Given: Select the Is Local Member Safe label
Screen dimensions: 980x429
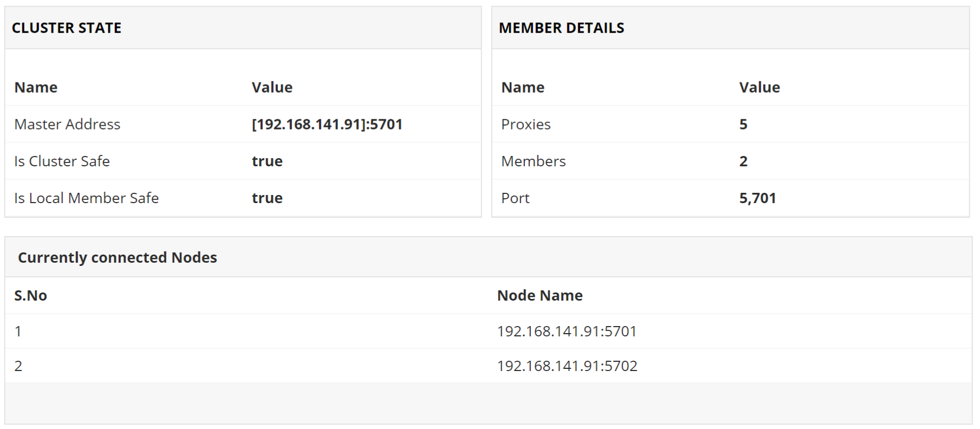Looking at the screenshot, I should click(86, 198).
